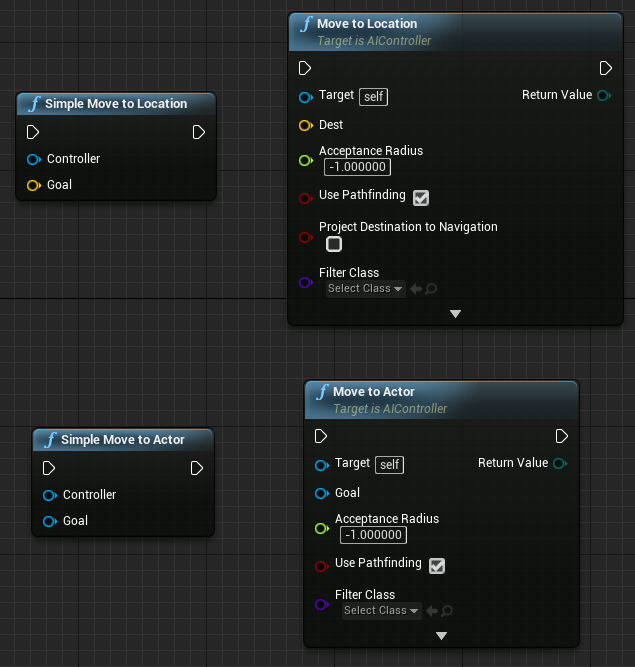Click browse magnifier icon on Move to Location Filter Class
Screen dimensions: 635x667
point(431,289)
